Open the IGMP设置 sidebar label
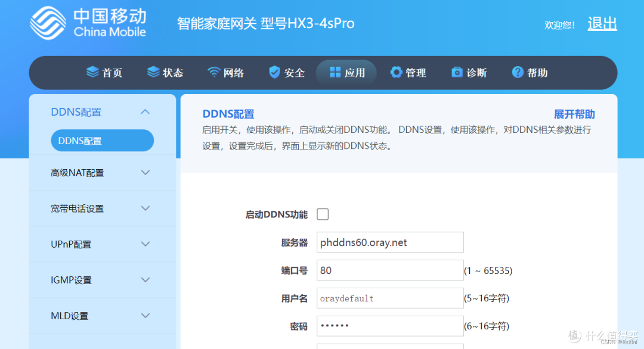This screenshot has height=349, width=644. click(x=71, y=280)
